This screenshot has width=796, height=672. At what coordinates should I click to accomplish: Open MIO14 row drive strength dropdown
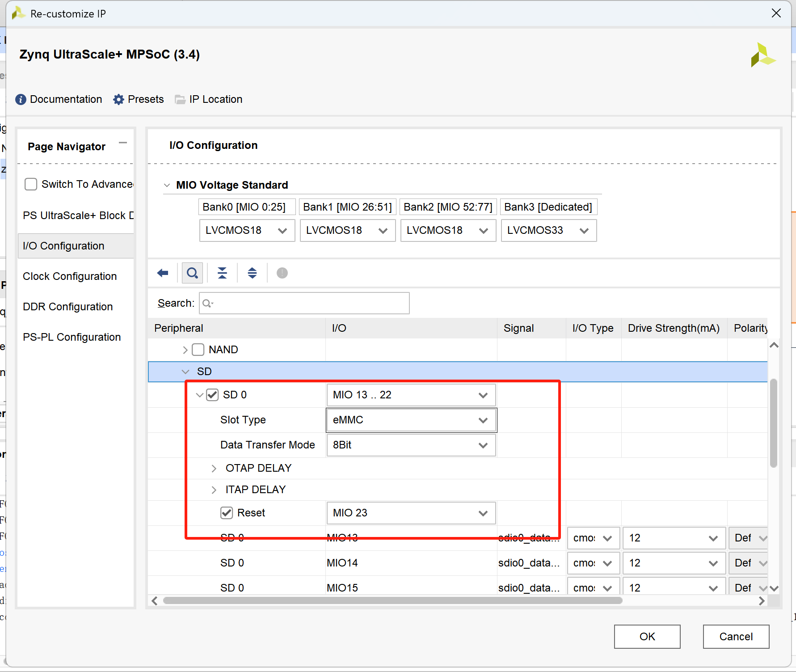tap(674, 563)
